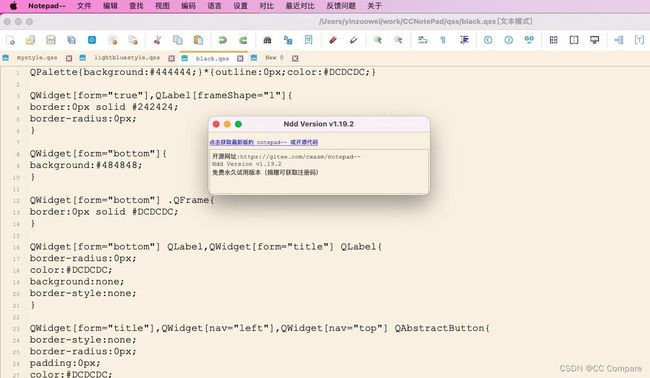Click the split-pane compare icon
Viewport: 650px width, 378px height.
click(x=574, y=40)
